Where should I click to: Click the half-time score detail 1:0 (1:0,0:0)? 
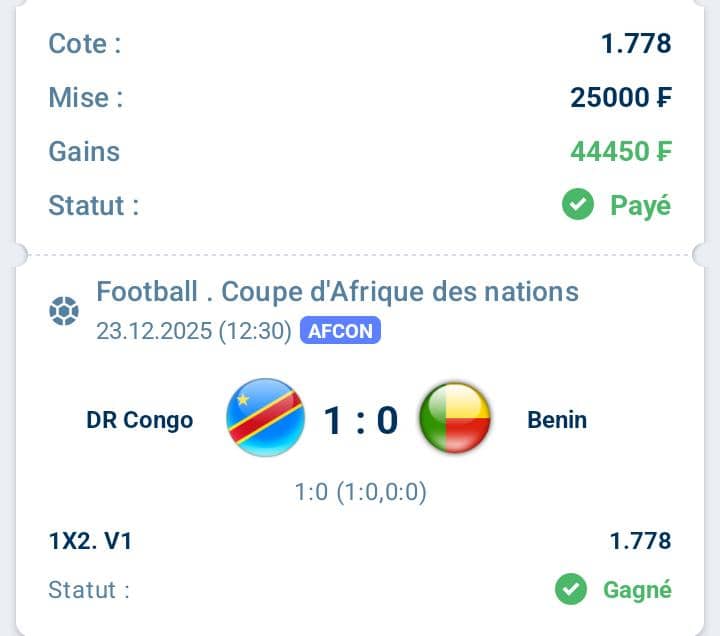(360, 493)
